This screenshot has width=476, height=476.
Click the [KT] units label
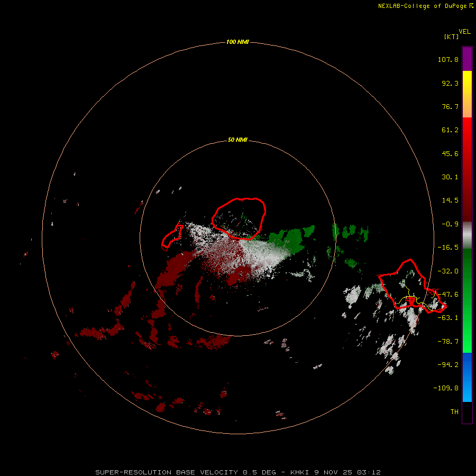[x=451, y=36]
